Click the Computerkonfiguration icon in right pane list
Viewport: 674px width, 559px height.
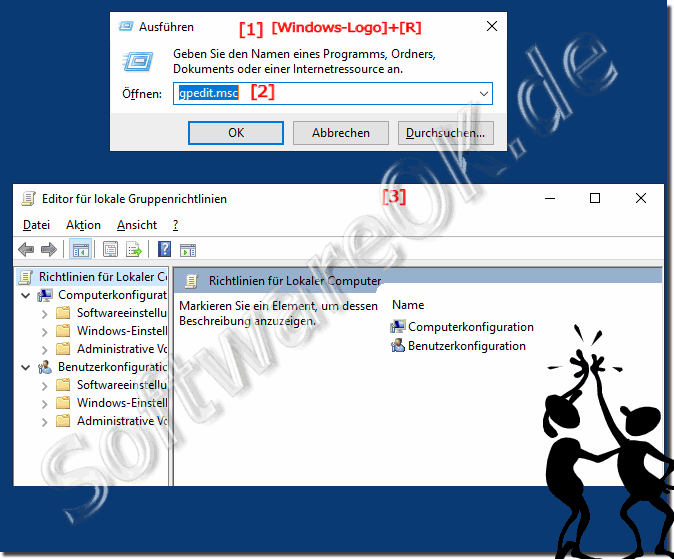click(398, 327)
